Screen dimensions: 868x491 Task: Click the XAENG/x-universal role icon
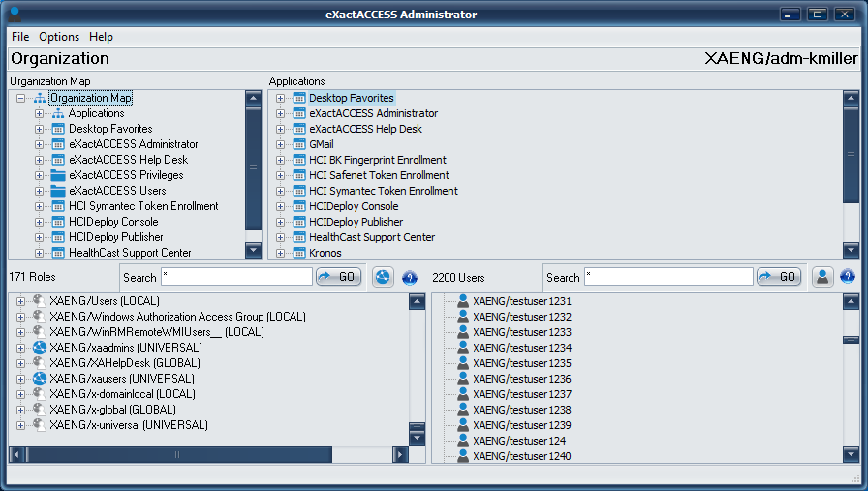[x=40, y=425]
